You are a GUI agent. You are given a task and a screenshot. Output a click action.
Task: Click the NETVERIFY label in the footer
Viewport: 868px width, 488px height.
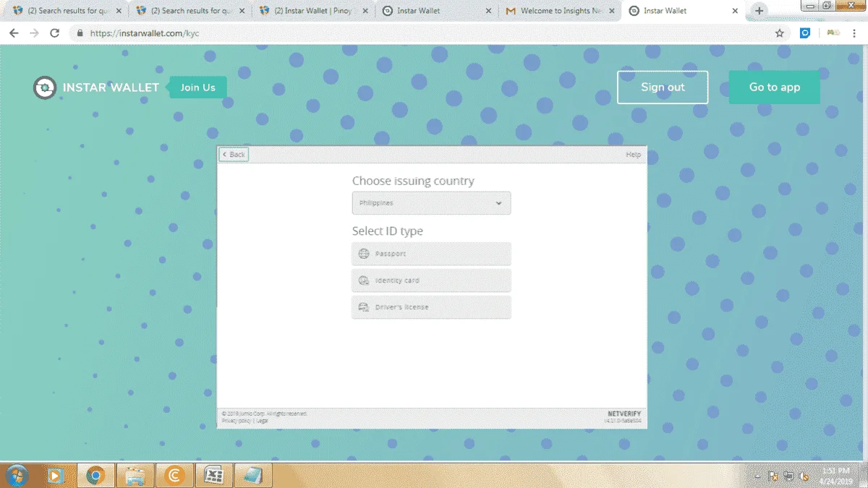pos(625,414)
